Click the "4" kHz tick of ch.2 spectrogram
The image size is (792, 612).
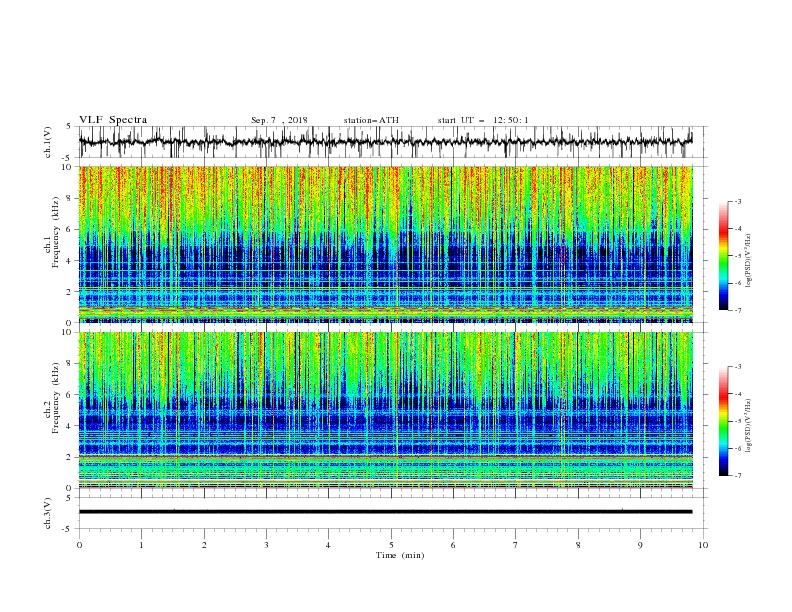point(69,426)
